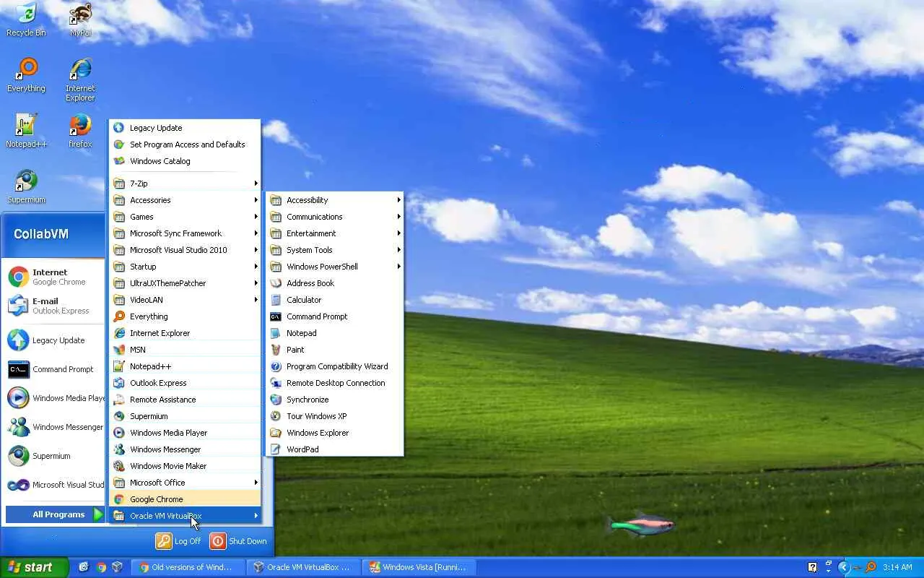924x578 pixels.
Task: Click the Chrome icon in Quick Launch
Action: coord(101,567)
